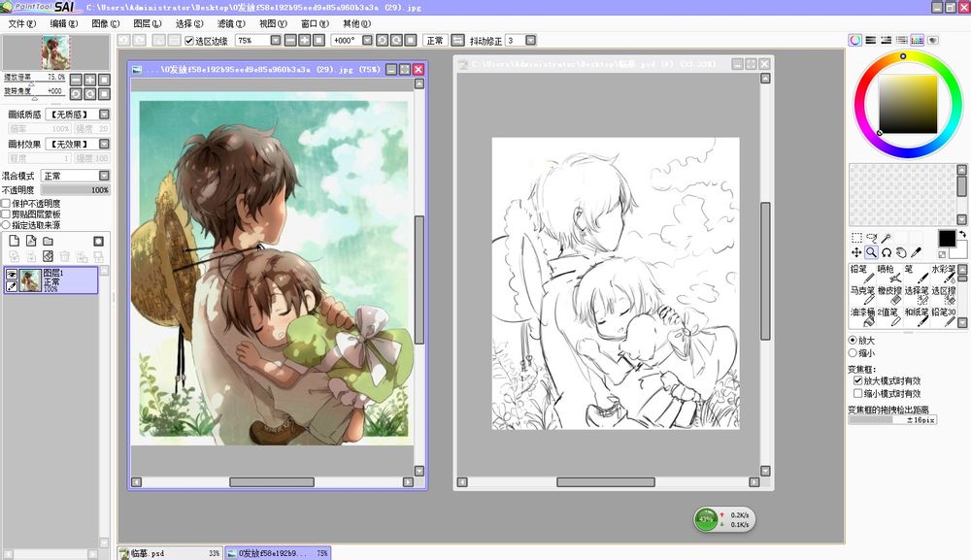Select 指定选取来源 selection source

(6, 225)
